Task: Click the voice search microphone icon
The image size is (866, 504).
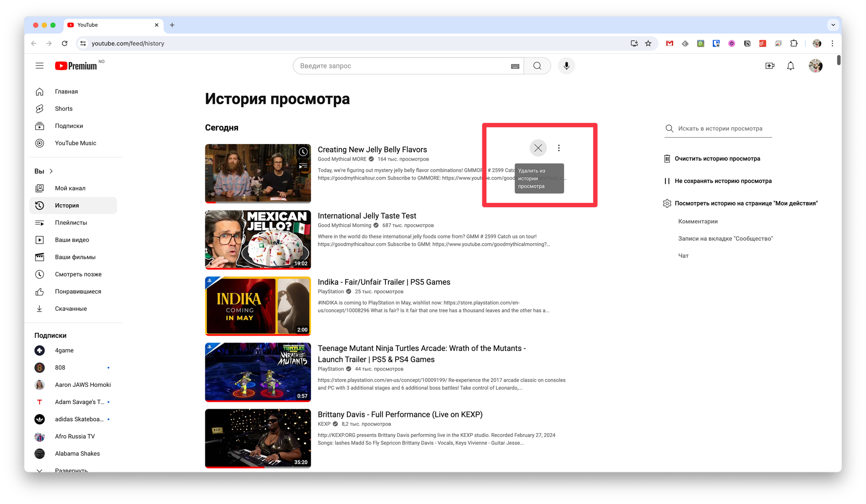Action: pos(566,66)
